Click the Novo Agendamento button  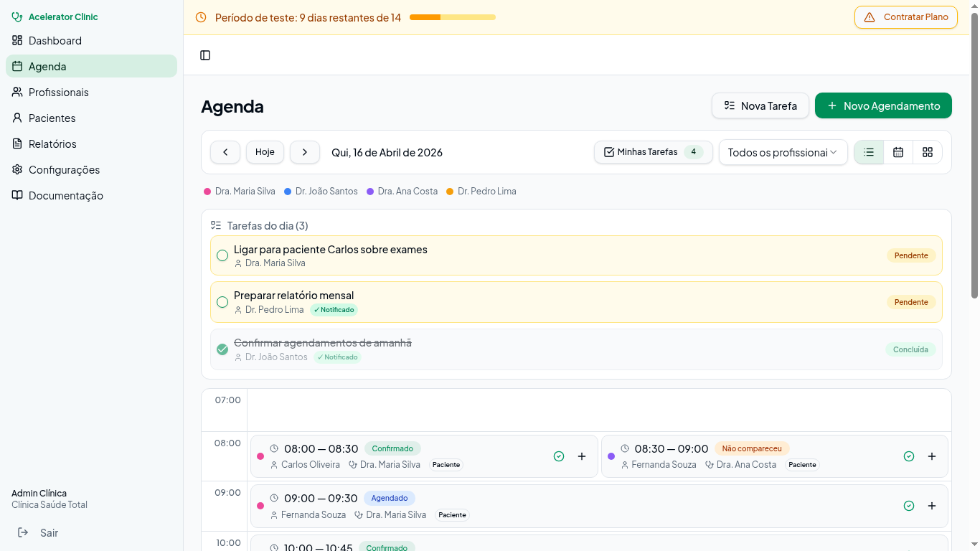point(883,105)
